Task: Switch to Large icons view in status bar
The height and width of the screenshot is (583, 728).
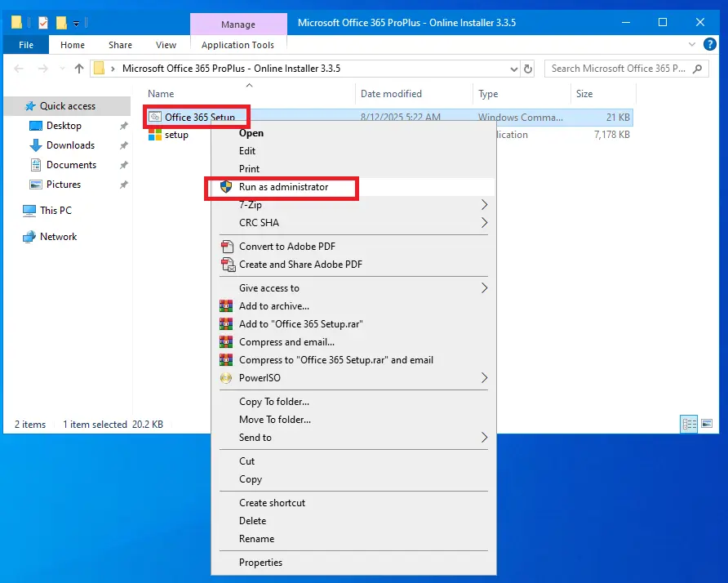Action: click(x=707, y=424)
